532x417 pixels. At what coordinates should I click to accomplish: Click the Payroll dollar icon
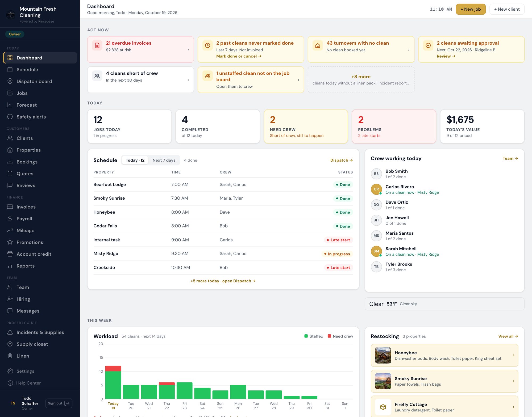[x=10, y=219]
